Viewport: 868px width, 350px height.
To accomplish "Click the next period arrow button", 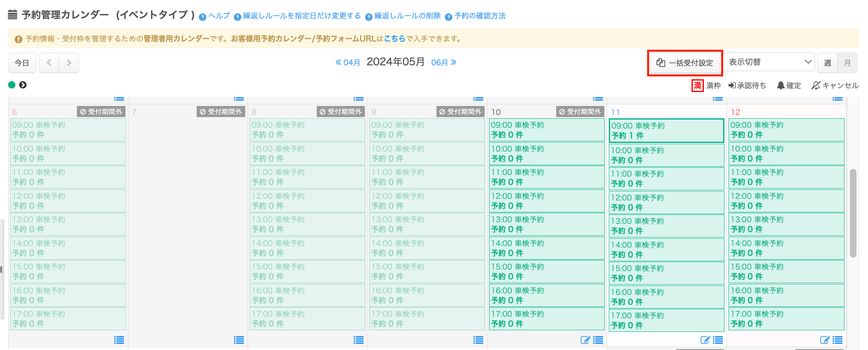I will click(x=69, y=63).
